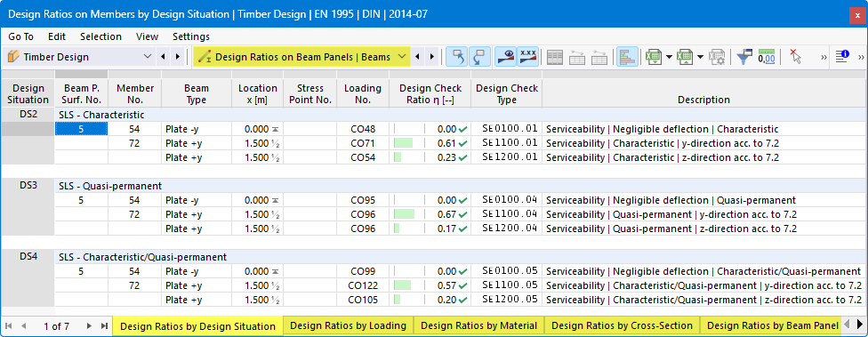The height and width of the screenshot is (337, 868).
Task: Click loading cell CO99
Action: point(363,271)
